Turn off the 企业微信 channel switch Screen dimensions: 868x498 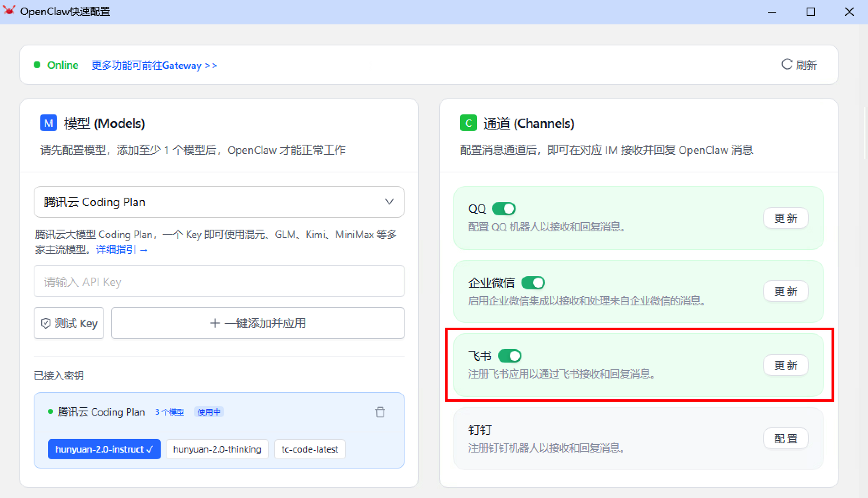pos(533,283)
